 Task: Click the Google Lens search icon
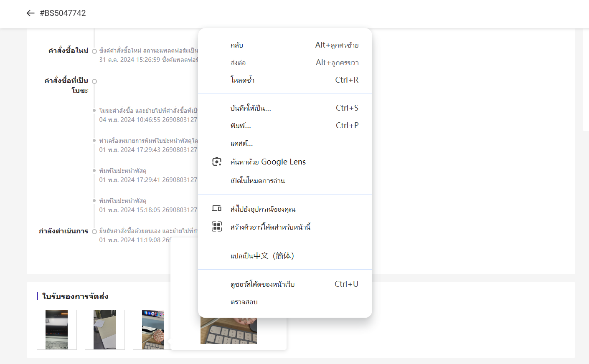(x=216, y=162)
